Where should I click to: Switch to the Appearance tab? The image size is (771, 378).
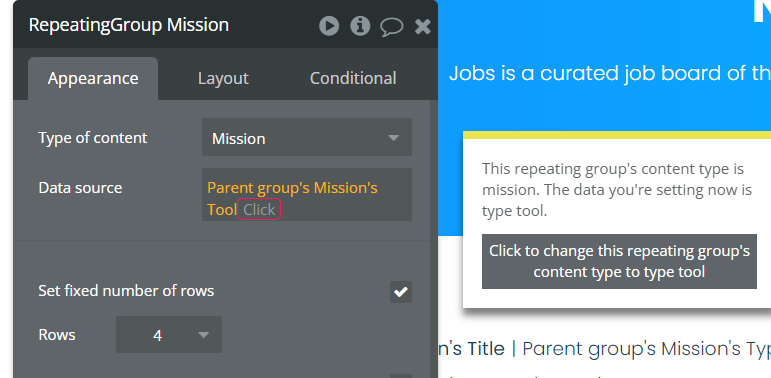[93, 79]
